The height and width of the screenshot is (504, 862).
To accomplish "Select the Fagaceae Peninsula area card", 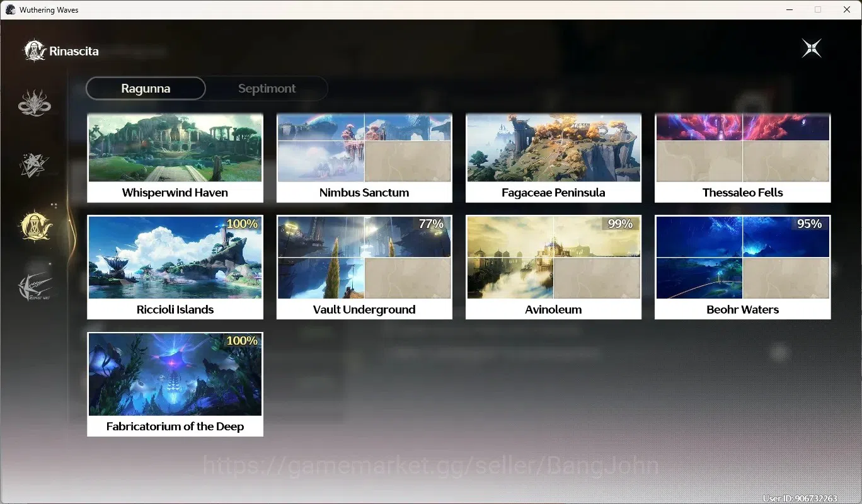I will (x=553, y=158).
